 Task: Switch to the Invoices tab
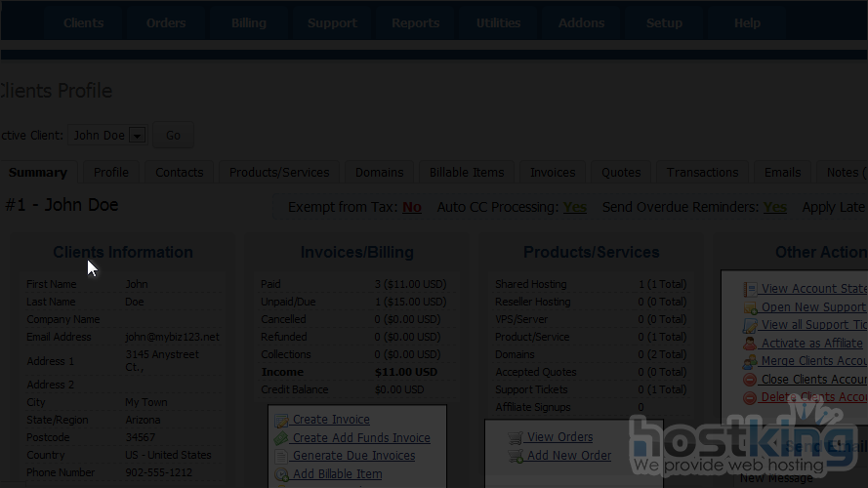coord(553,172)
